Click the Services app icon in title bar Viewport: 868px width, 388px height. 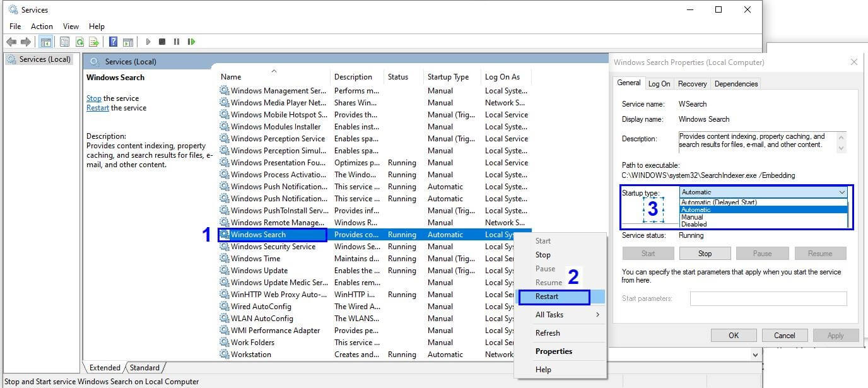point(13,9)
